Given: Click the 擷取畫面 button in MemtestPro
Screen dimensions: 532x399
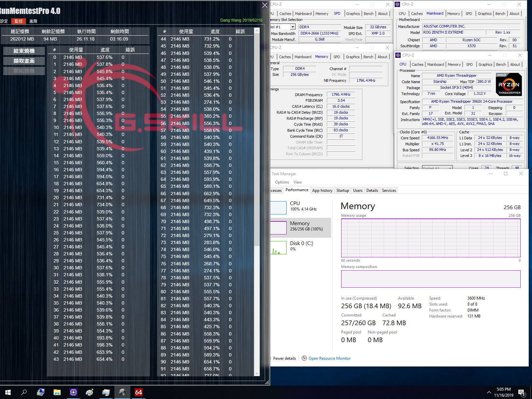Looking at the screenshot, I should pos(24,61).
